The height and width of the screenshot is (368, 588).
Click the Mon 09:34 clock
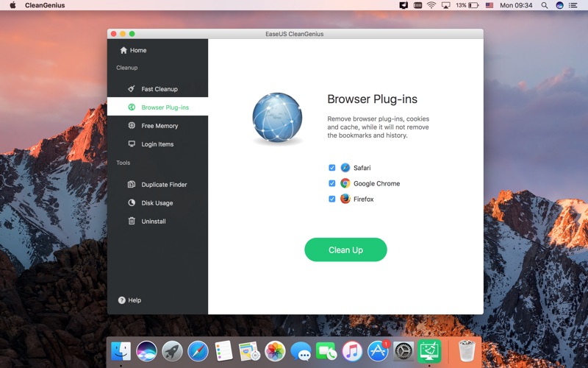coord(516,5)
